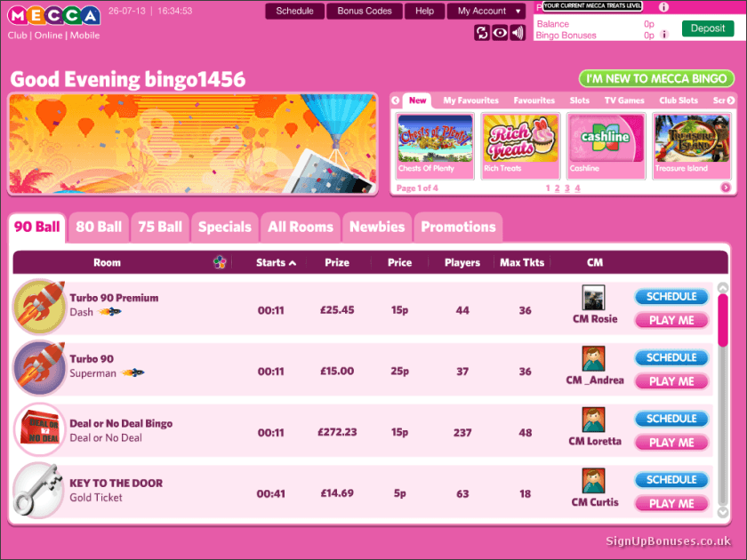747x560 pixels.
Task: Open the Chests Of Plenty game thumbnail
Action: [x=435, y=145]
